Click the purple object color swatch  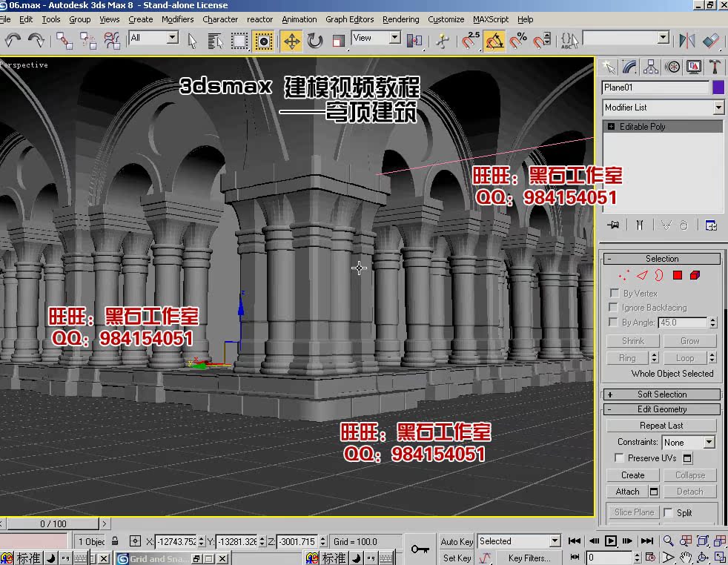tap(718, 87)
